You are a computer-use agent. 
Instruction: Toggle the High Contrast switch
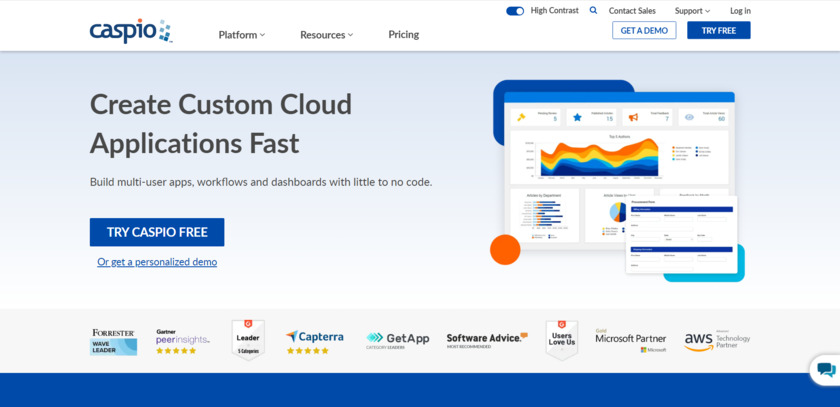[x=515, y=11]
